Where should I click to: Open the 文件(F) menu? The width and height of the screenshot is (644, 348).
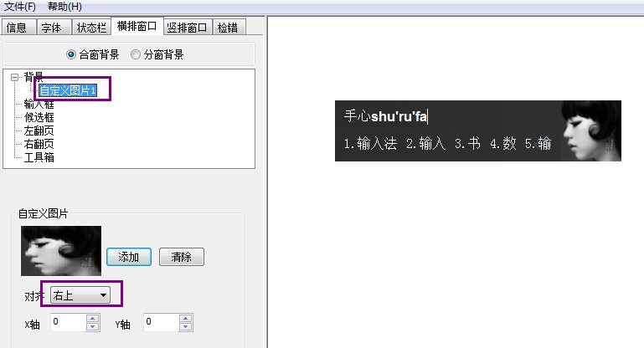tap(20, 7)
